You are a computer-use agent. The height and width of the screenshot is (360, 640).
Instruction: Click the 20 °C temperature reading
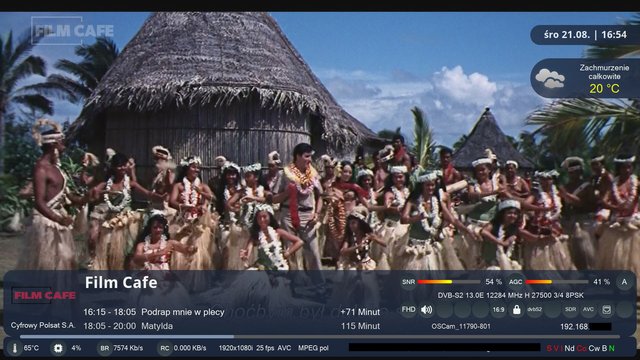click(604, 89)
